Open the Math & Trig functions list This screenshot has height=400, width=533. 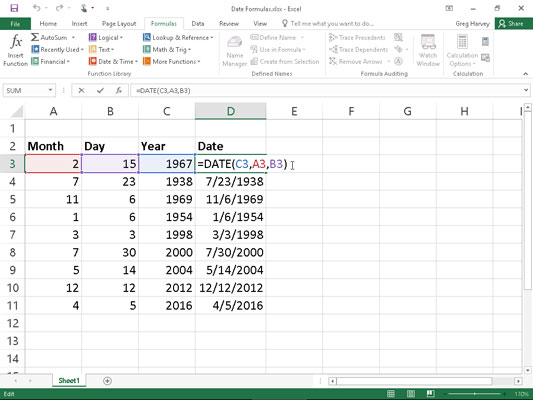(167, 50)
